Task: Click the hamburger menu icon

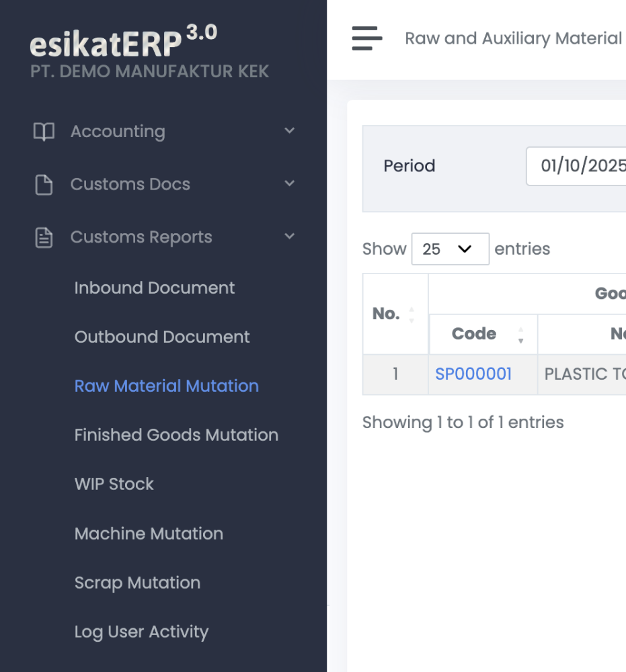Action: (367, 38)
